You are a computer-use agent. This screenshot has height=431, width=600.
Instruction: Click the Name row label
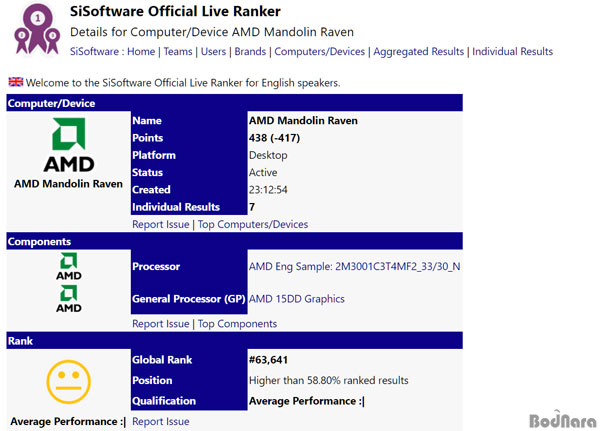click(147, 121)
